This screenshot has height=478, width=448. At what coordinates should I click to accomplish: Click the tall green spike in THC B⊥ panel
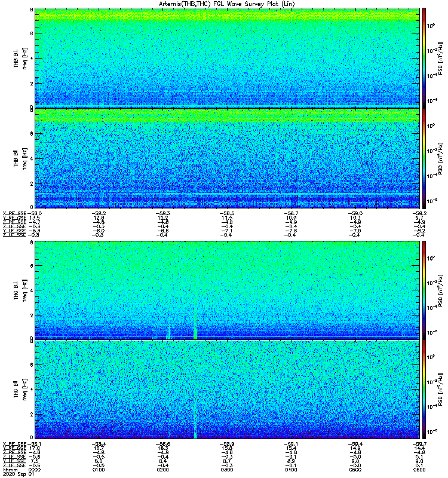click(x=195, y=323)
